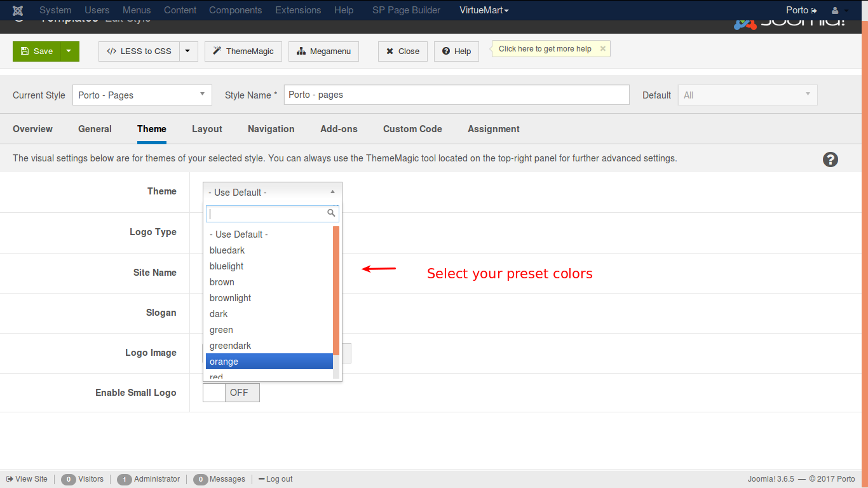Open the Menus menu
The image size is (868, 488).
[137, 10]
